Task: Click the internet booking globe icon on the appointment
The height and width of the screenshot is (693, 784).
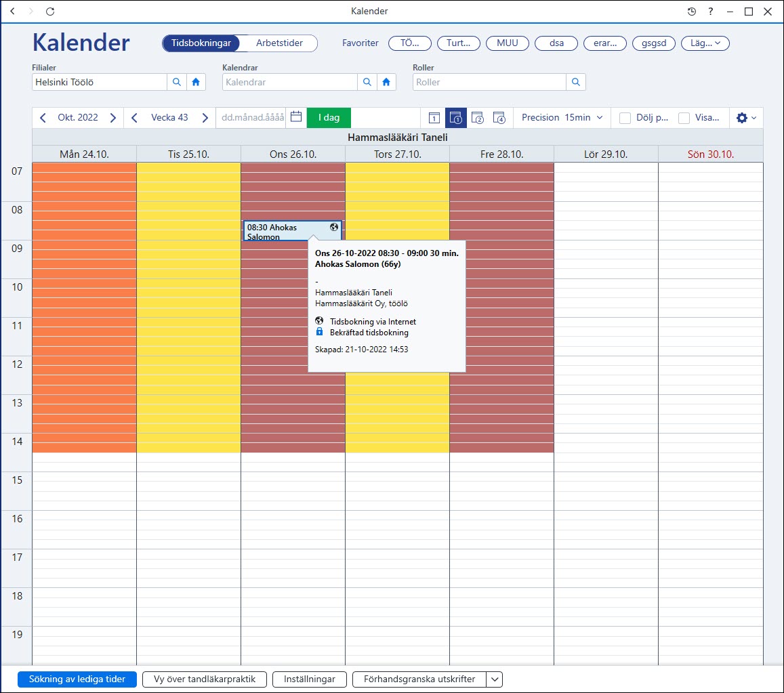Action: [x=334, y=227]
